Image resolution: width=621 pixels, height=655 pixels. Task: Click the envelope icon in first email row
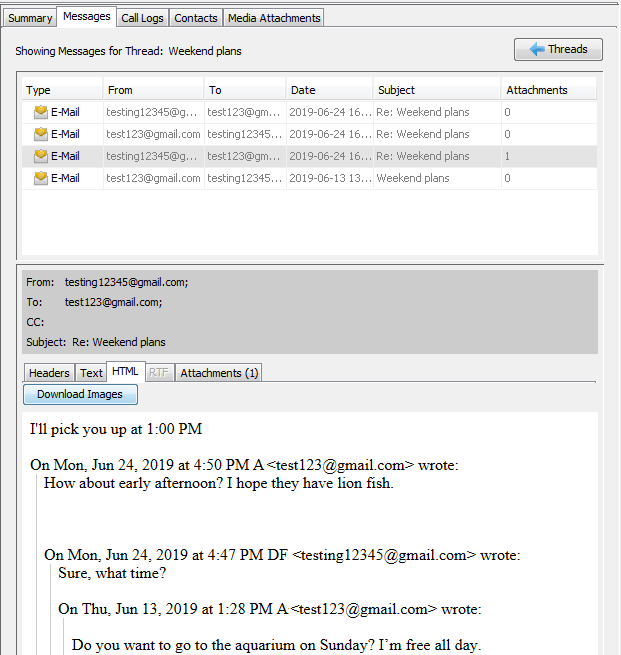tap(41, 113)
